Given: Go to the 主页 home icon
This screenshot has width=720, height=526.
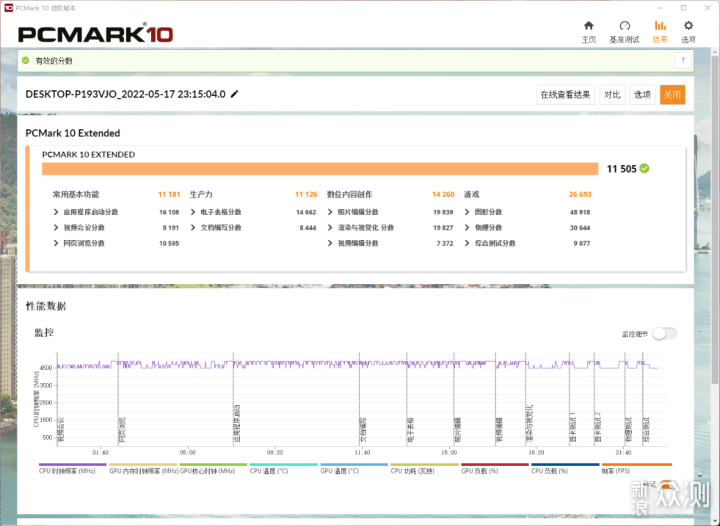Looking at the screenshot, I should tap(589, 26).
